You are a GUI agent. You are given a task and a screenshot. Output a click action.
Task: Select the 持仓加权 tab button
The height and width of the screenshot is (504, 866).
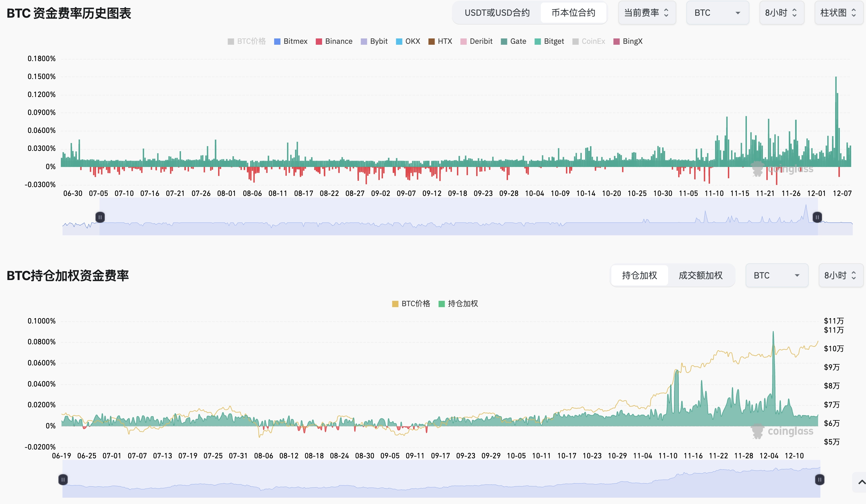[639, 276]
